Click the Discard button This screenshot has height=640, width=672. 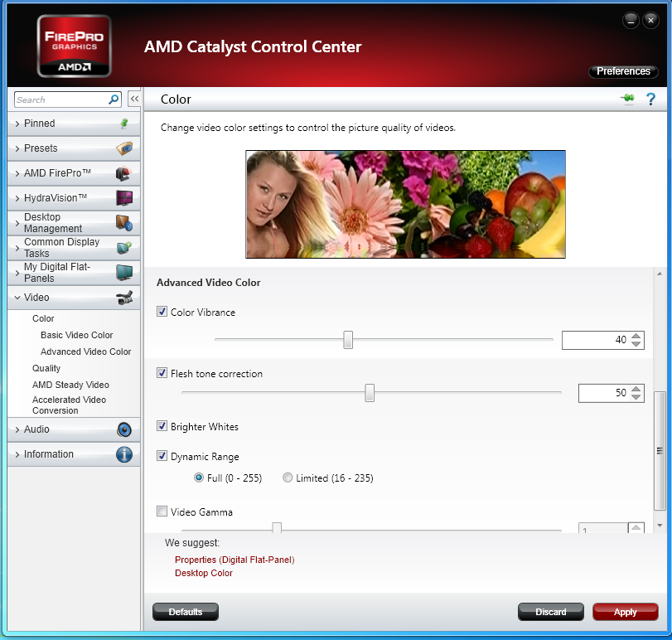(x=551, y=612)
